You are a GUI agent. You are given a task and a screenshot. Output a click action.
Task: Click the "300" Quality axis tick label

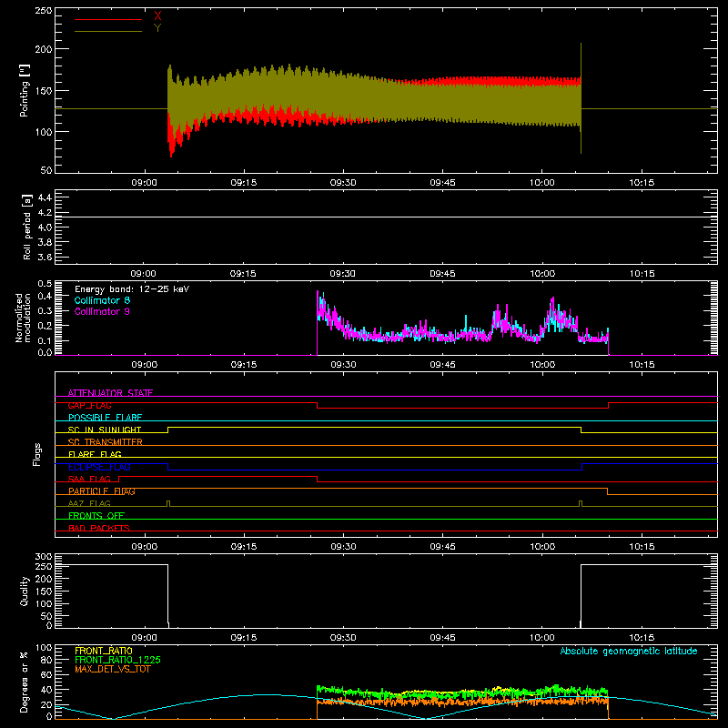coord(43,557)
